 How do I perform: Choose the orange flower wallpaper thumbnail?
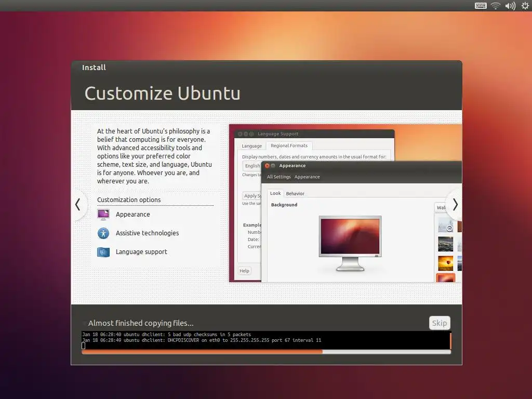click(x=445, y=263)
